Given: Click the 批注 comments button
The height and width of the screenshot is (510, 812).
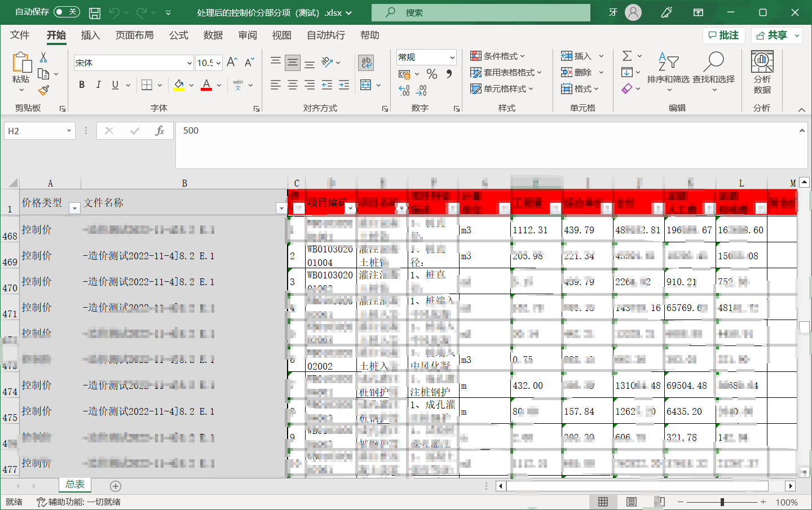Looking at the screenshot, I should click(723, 35).
